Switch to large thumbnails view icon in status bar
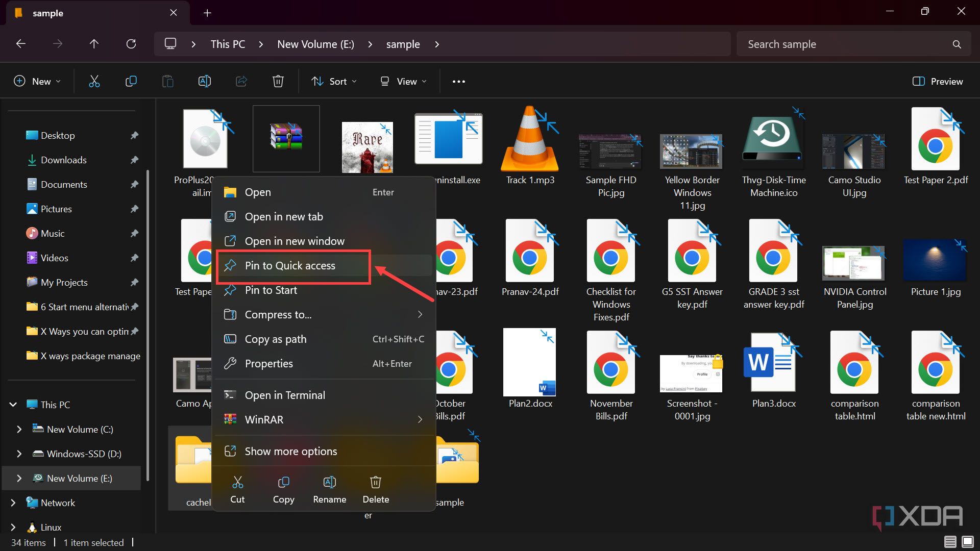This screenshot has height=551, width=980. pyautogui.click(x=967, y=542)
